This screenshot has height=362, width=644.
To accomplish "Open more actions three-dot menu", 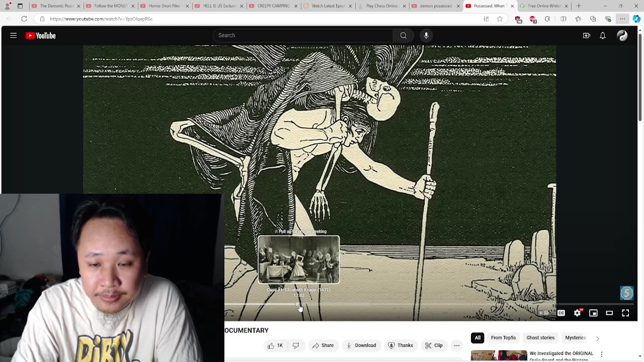I will (457, 345).
